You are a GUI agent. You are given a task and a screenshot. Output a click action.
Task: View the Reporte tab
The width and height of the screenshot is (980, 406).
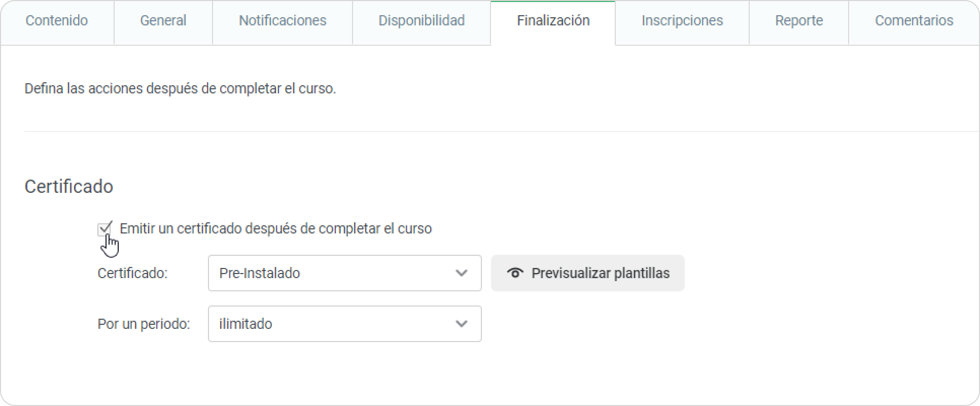coord(798,21)
